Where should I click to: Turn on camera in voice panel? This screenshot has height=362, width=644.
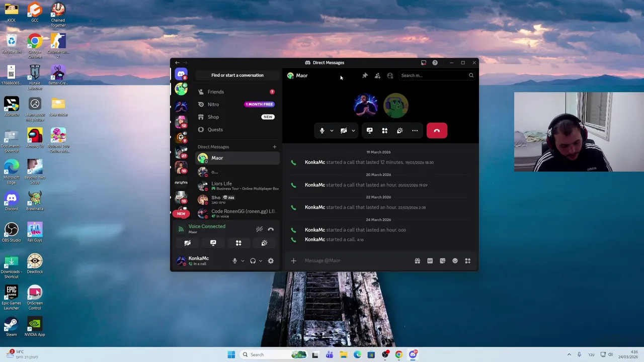(187, 243)
